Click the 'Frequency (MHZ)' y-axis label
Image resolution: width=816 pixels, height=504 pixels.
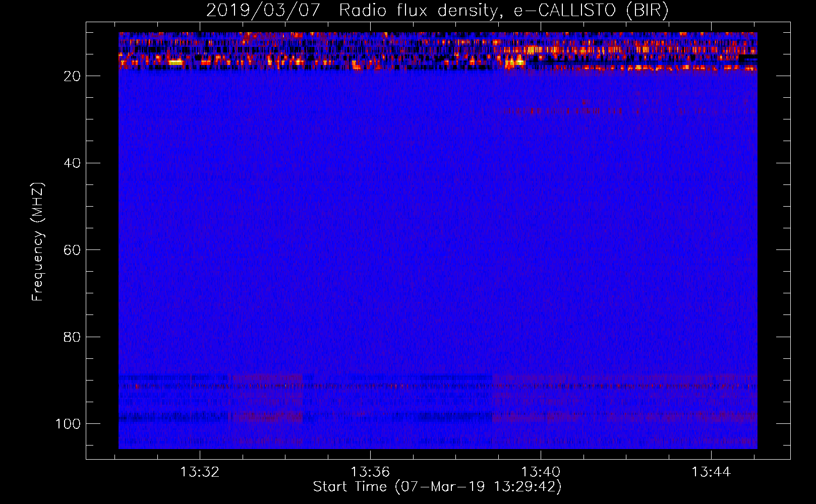(38, 242)
